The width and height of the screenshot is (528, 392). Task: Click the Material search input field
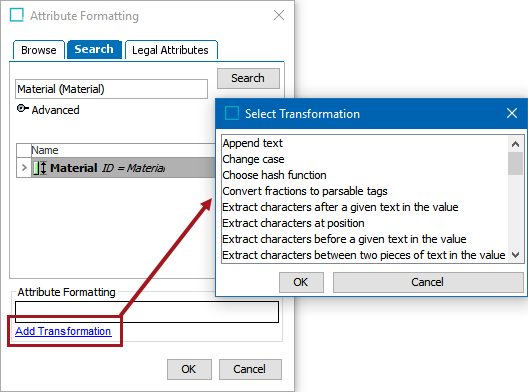(x=111, y=89)
